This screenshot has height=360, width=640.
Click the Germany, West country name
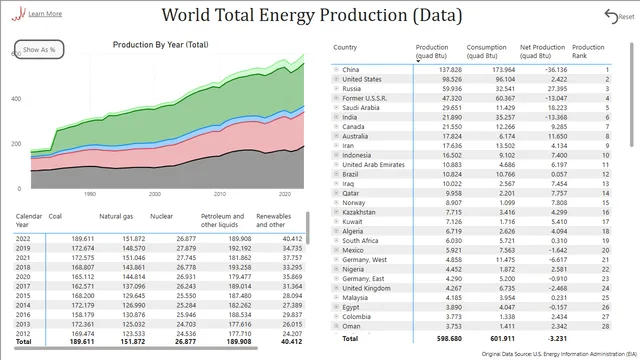(x=364, y=260)
